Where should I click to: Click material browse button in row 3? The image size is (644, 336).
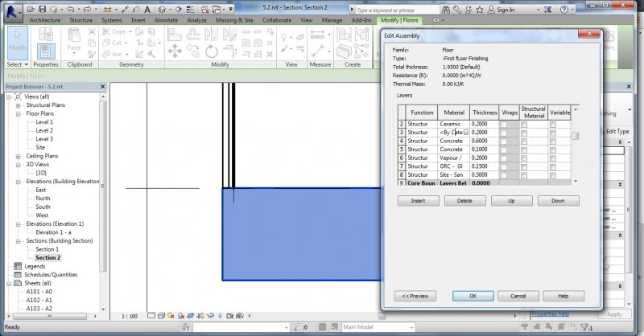(x=466, y=133)
